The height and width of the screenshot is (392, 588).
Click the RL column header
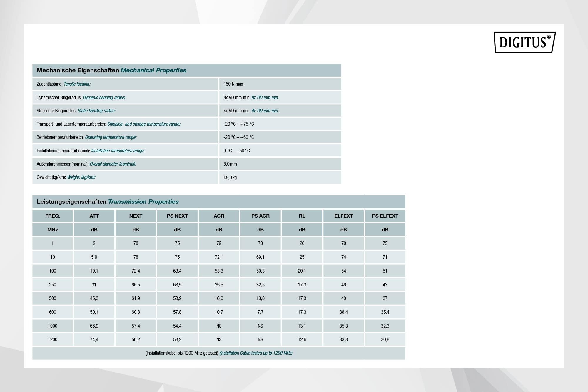click(x=302, y=216)
